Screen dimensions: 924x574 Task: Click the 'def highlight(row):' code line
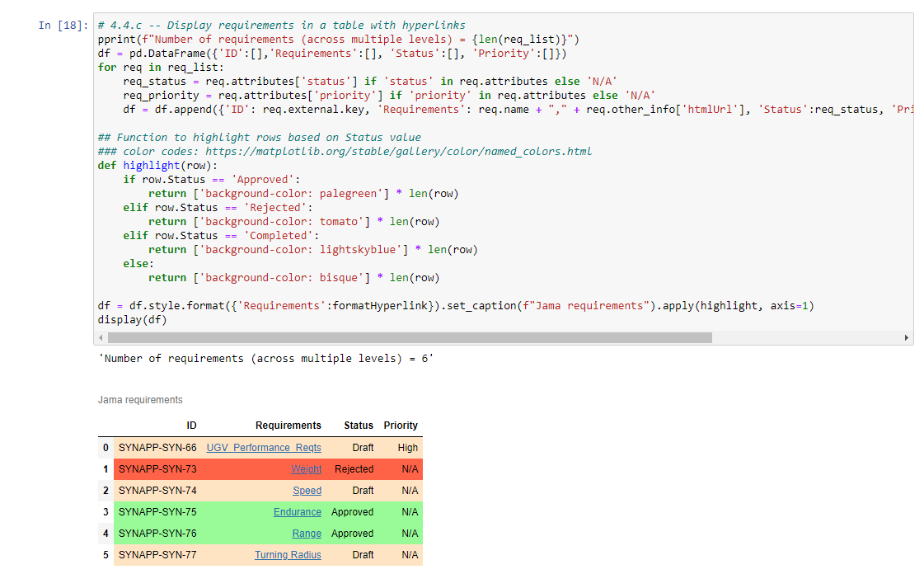click(157, 166)
